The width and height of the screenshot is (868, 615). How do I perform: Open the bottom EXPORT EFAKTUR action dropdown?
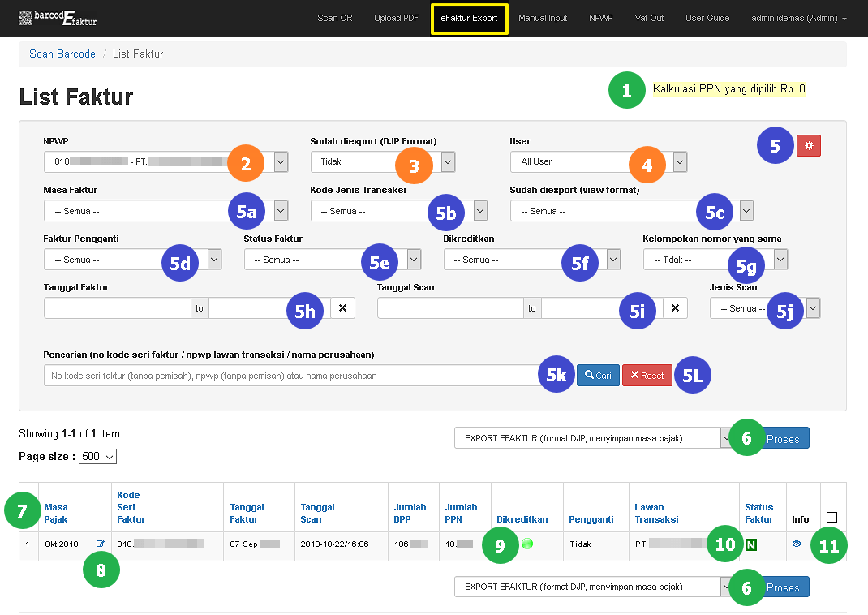(x=593, y=587)
